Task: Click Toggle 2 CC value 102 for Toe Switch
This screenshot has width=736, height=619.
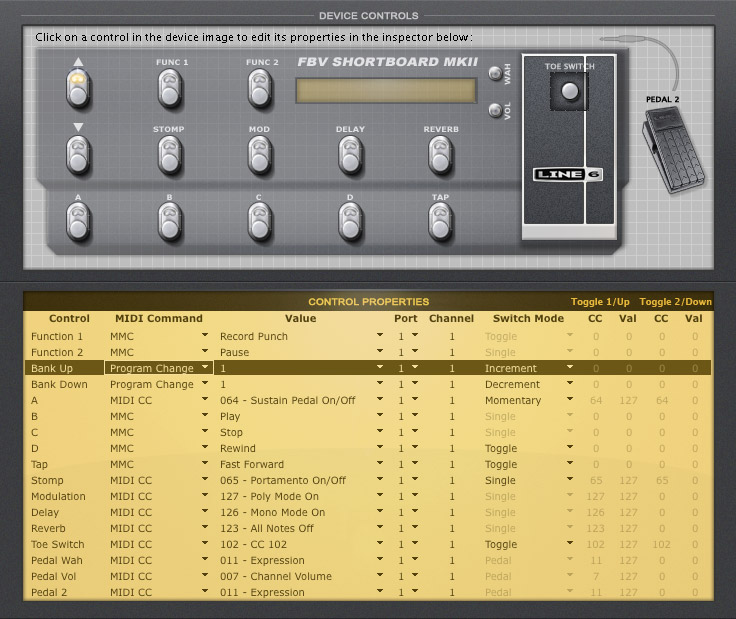Action: point(661,544)
